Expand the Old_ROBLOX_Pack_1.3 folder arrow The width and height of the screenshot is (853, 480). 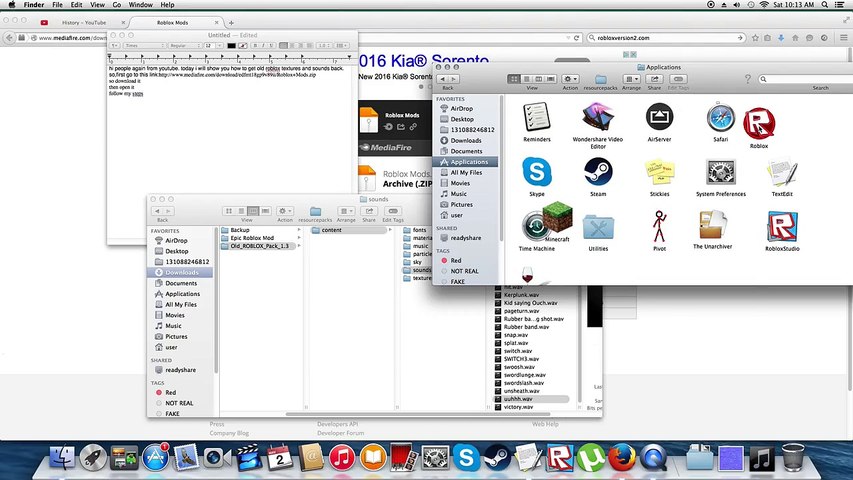coord(299,246)
